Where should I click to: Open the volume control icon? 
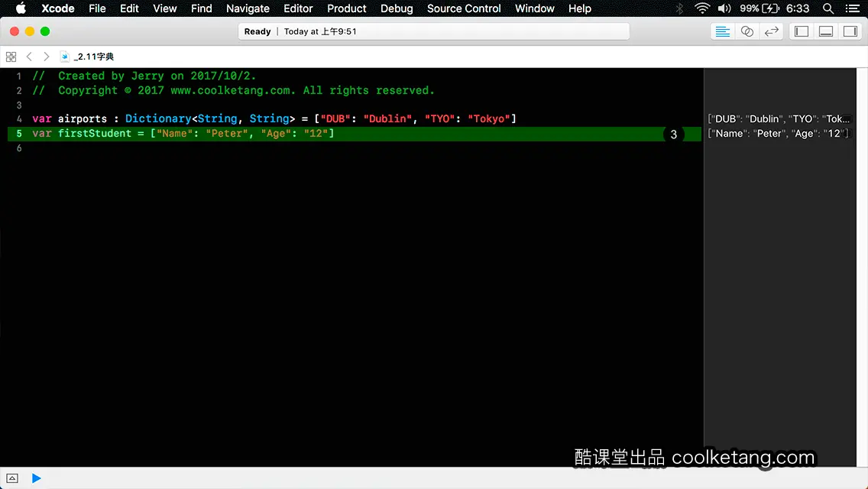724,8
